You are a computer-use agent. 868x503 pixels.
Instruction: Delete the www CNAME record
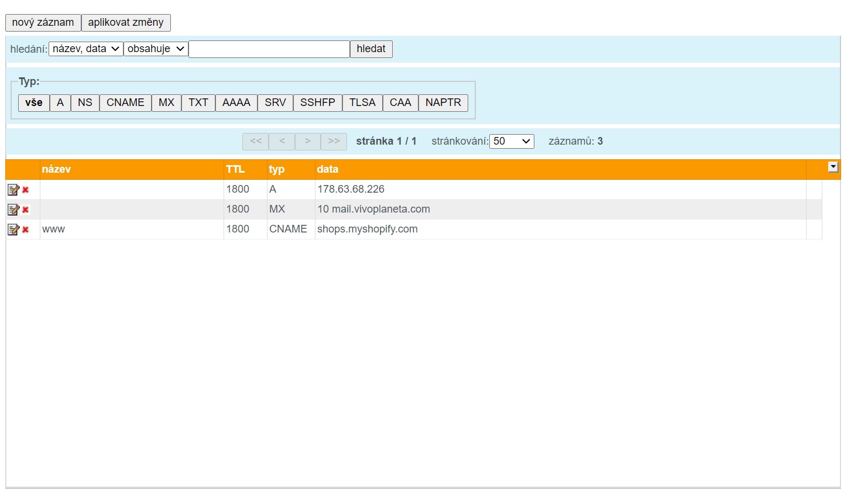[26, 230]
